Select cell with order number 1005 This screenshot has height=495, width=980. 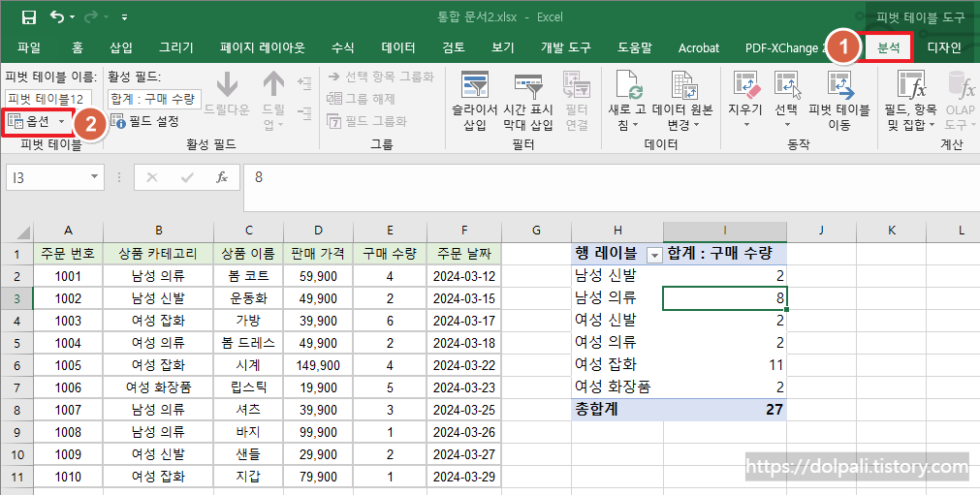click(68, 365)
